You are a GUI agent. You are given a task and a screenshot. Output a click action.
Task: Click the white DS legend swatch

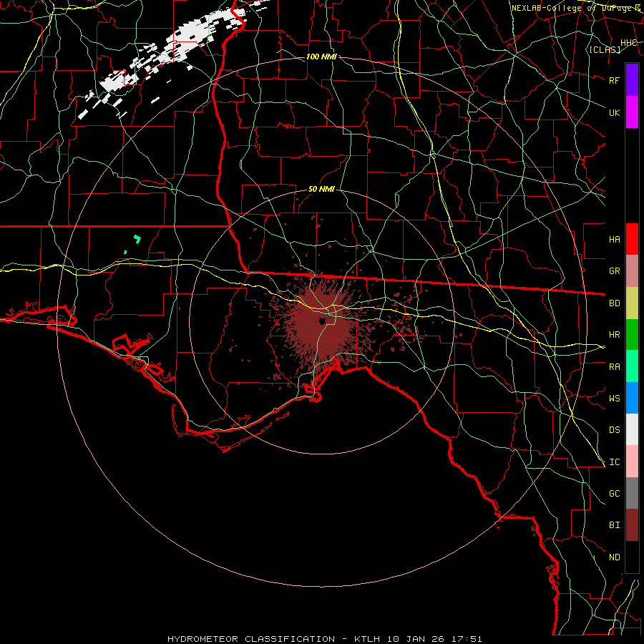pyautogui.click(x=632, y=429)
